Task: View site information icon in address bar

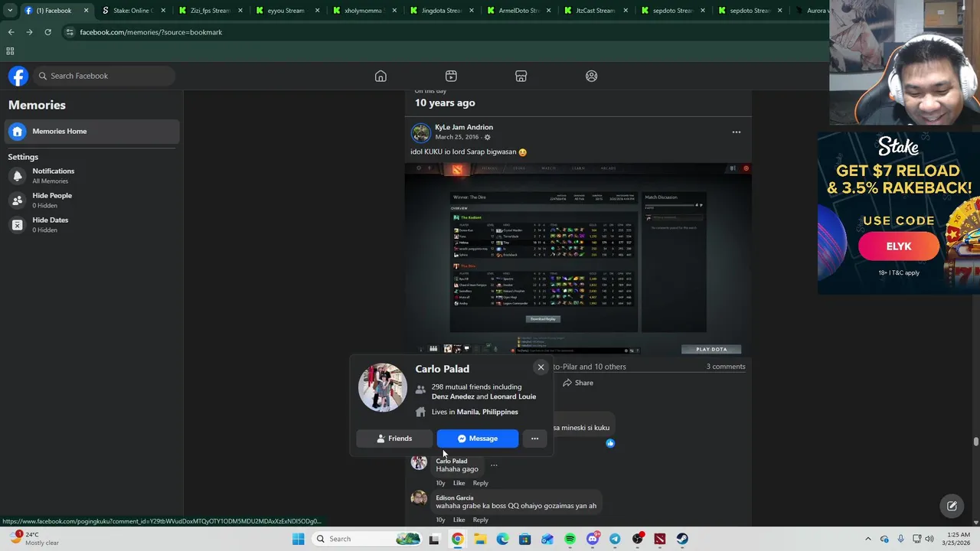Action: tap(70, 32)
